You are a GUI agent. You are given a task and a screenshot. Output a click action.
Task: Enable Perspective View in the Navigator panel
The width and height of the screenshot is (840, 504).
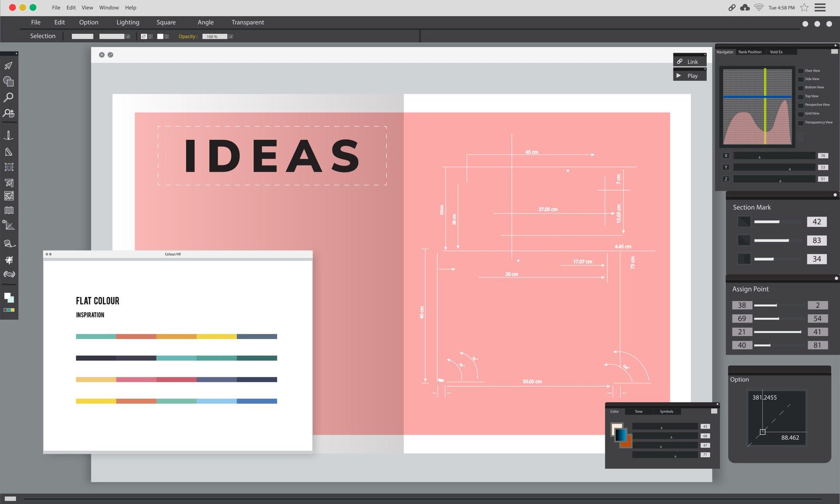801,104
